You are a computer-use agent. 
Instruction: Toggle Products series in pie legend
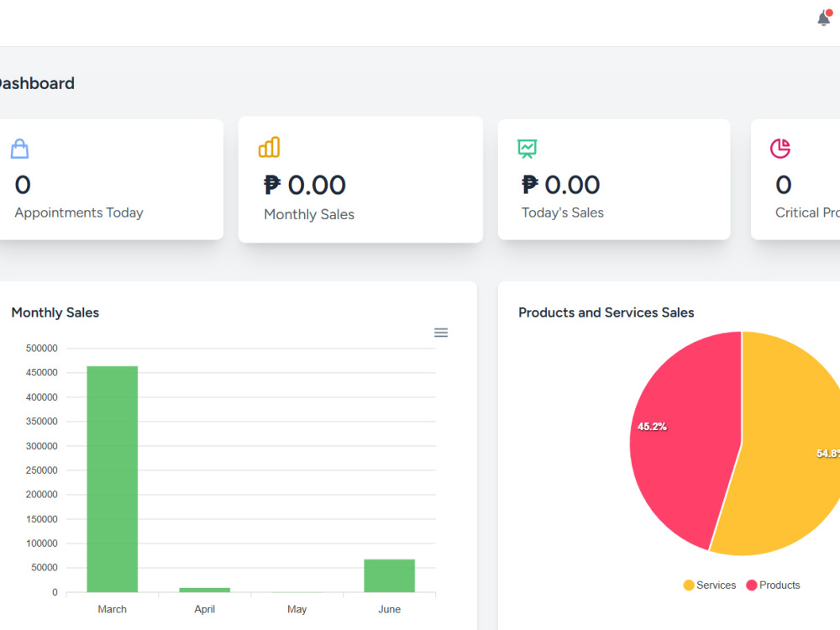click(773, 585)
